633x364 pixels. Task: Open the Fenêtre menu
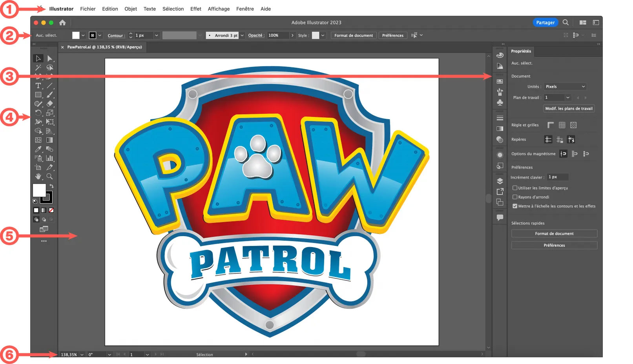(245, 9)
